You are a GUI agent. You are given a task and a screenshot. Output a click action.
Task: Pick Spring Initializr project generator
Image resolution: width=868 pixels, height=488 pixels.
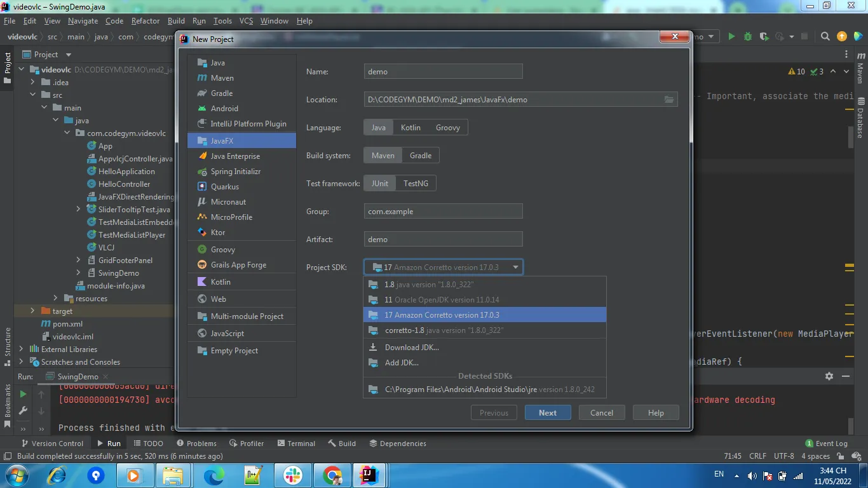[x=241, y=172]
